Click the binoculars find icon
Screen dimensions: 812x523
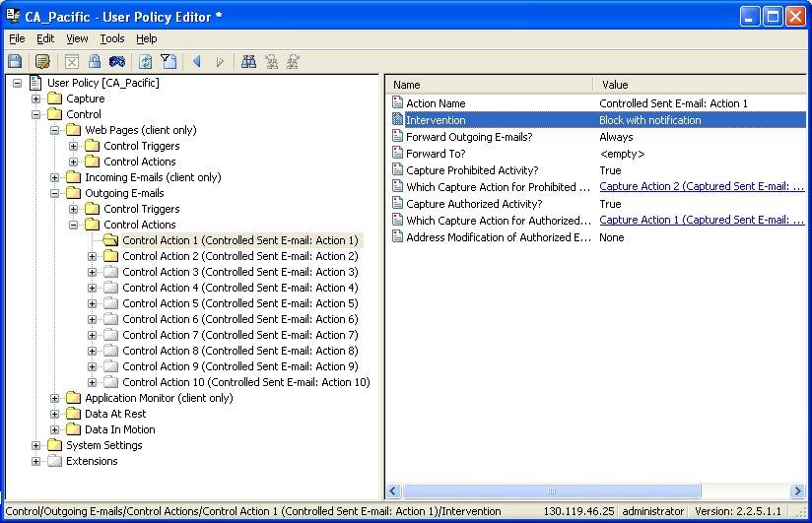coord(249,62)
